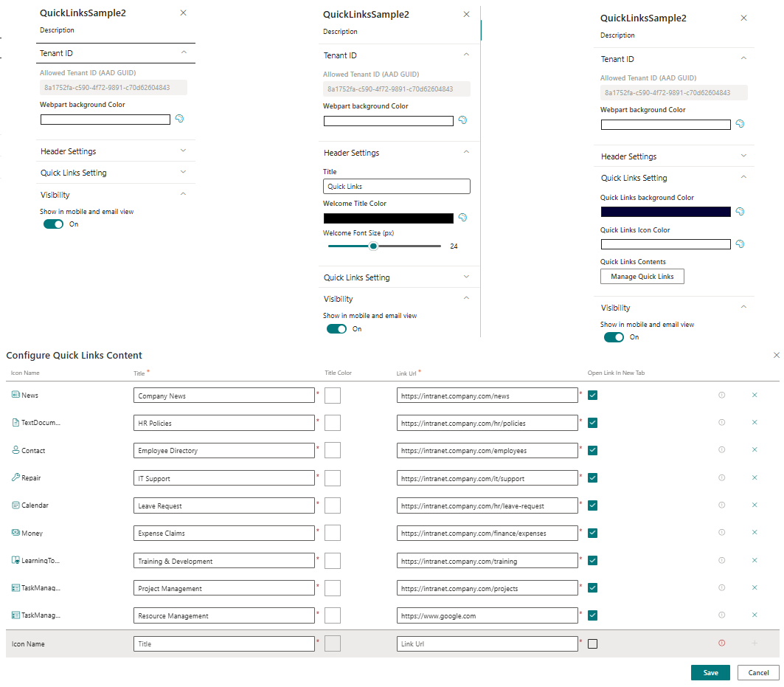
Task: Toggle off Show in mobile and email view
Action: (x=52, y=224)
